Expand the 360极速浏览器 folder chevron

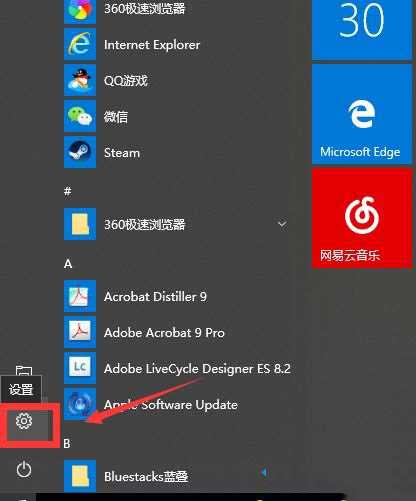pyautogui.click(x=282, y=224)
